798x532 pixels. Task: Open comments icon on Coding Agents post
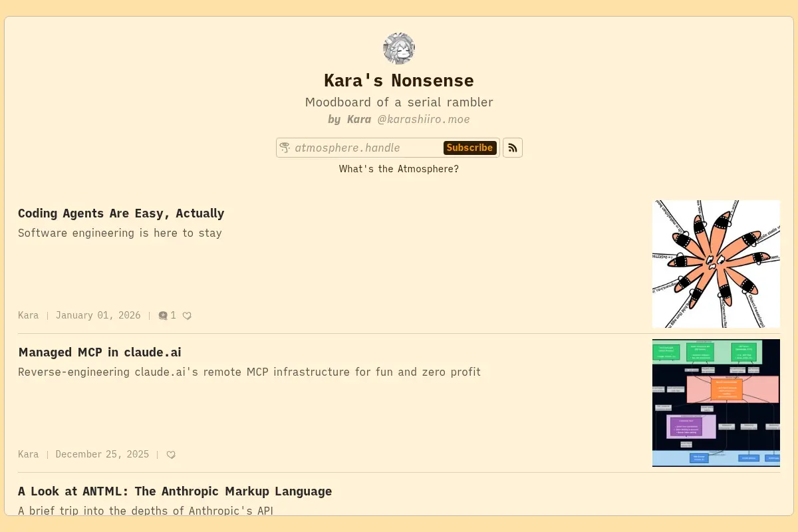[x=163, y=316]
